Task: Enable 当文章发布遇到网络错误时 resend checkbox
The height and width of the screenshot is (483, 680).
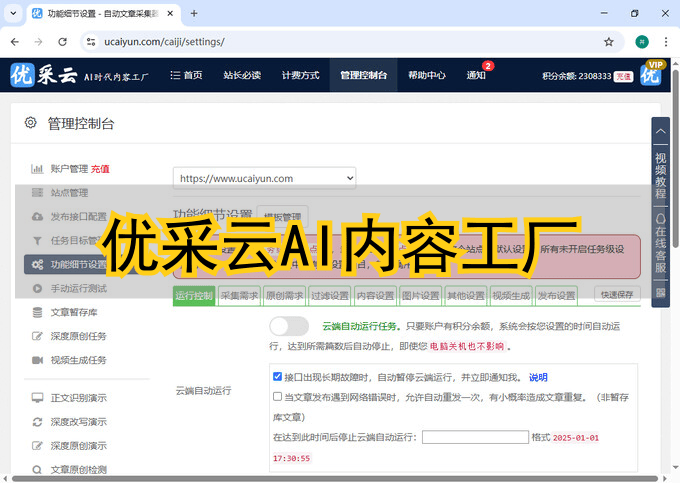Action: (277, 396)
